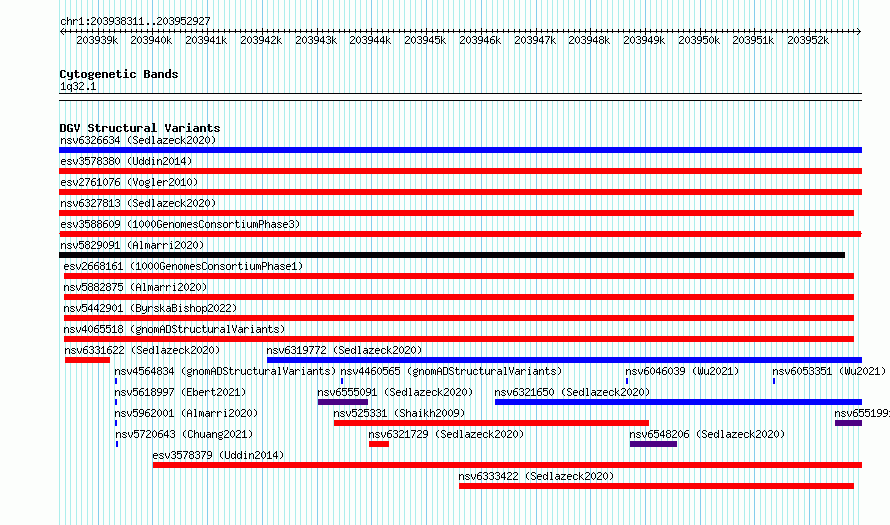Screen dimensions: 890x525
Task: Click variant label nsv4065518 (gnomADStructuralVariants)
Action: click(174, 329)
